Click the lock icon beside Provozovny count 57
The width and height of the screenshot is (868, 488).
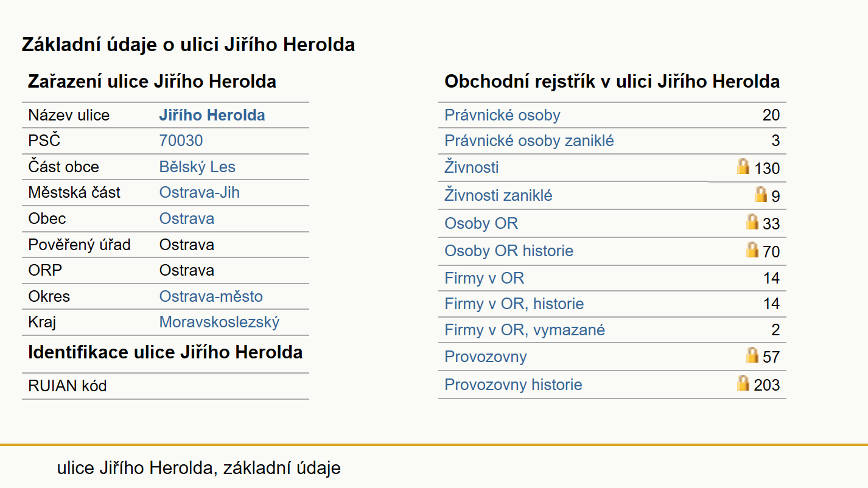752,355
